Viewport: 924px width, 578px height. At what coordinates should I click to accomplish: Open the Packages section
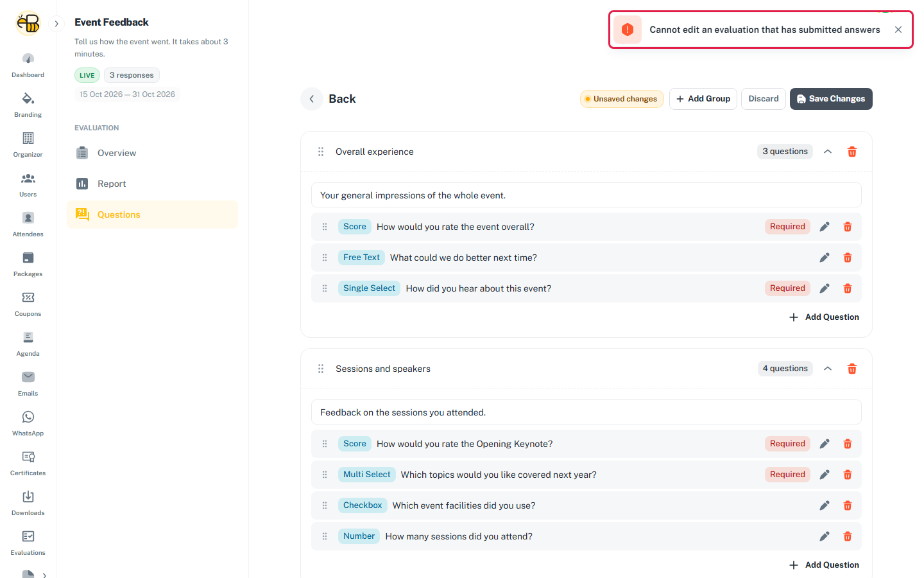(x=28, y=265)
